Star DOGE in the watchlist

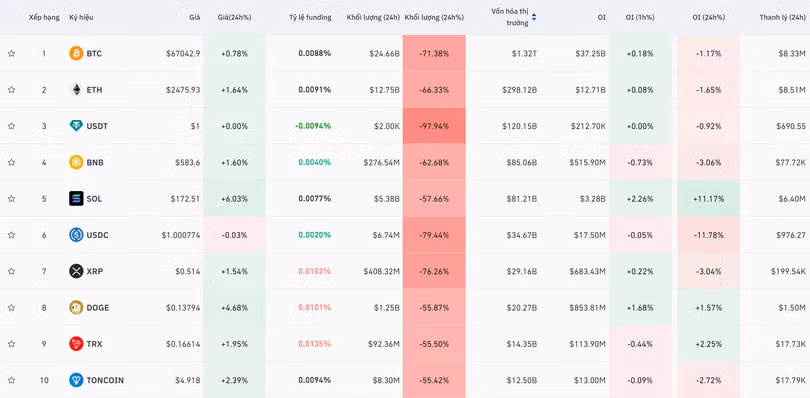point(11,308)
